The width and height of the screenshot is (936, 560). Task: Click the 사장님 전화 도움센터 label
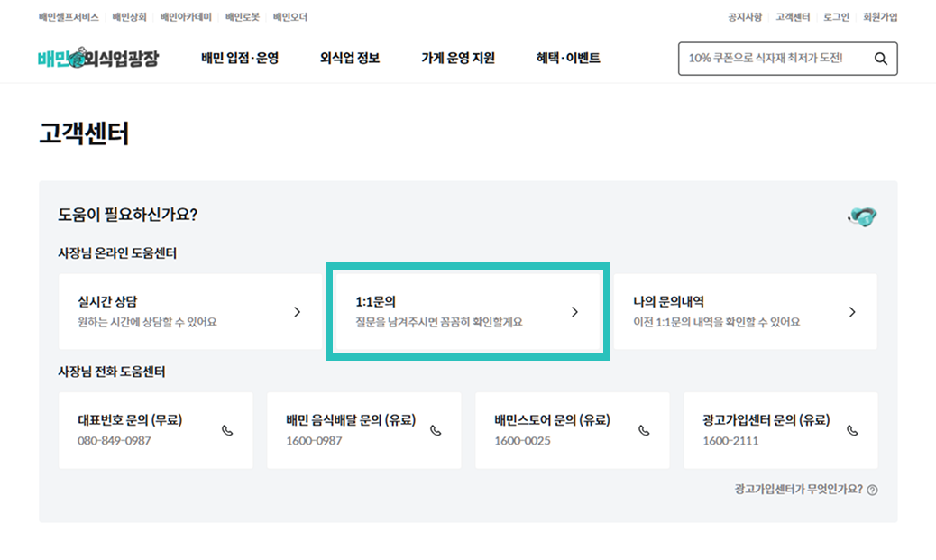click(x=112, y=372)
